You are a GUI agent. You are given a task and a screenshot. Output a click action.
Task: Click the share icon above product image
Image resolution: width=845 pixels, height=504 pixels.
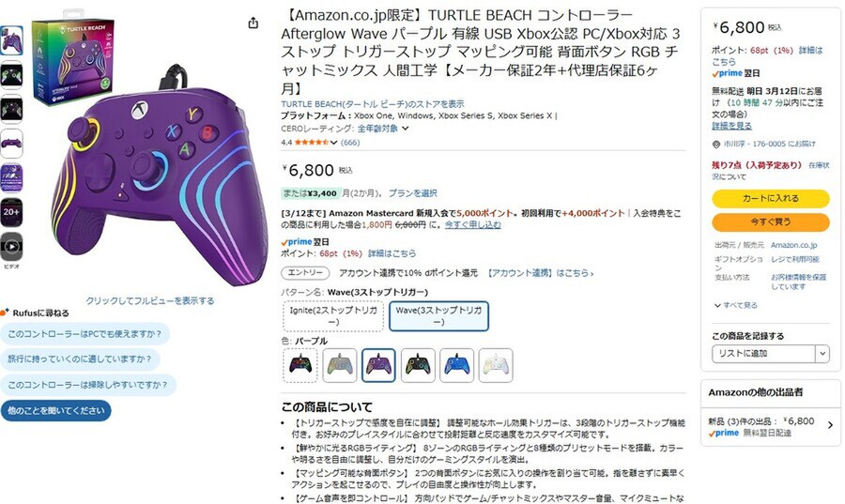[253, 23]
